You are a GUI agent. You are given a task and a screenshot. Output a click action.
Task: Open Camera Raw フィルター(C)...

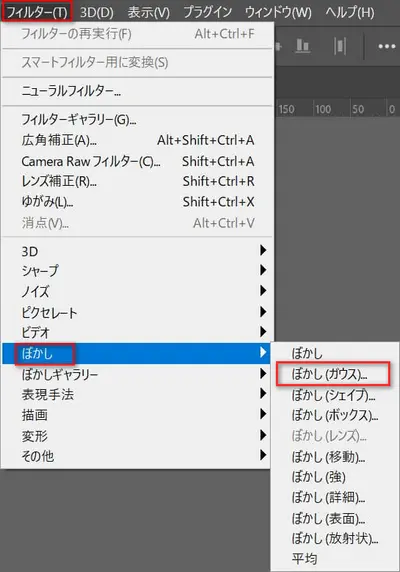click(137, 161)
